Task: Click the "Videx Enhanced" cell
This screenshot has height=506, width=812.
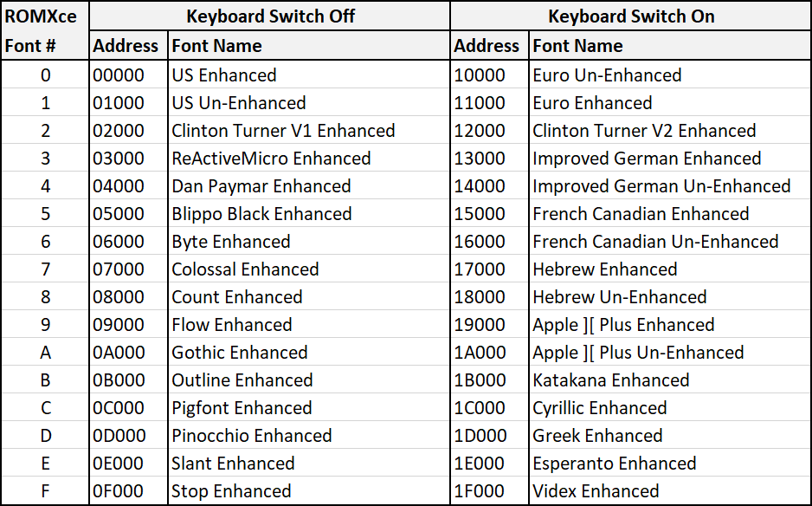Action: pos(596,491)
